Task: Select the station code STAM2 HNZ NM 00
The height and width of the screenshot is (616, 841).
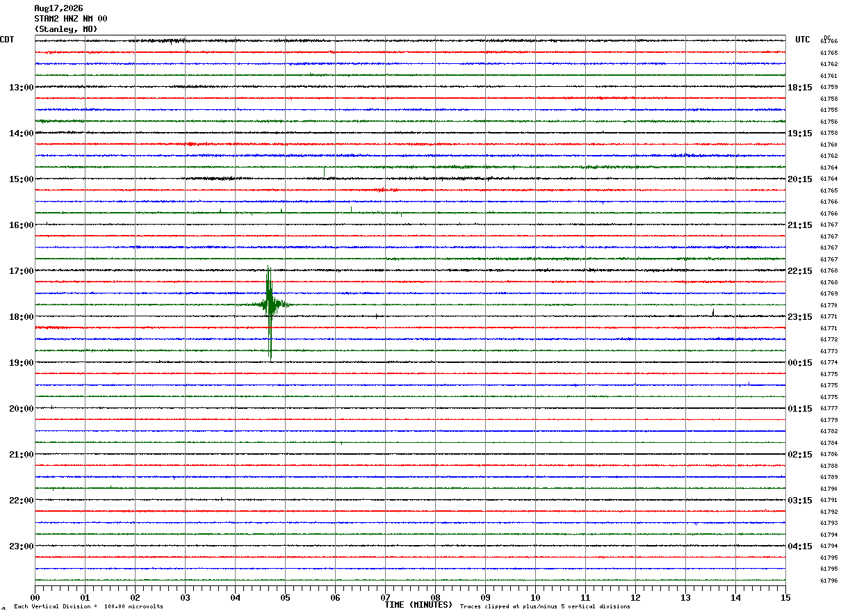Action: pos(71,19)
